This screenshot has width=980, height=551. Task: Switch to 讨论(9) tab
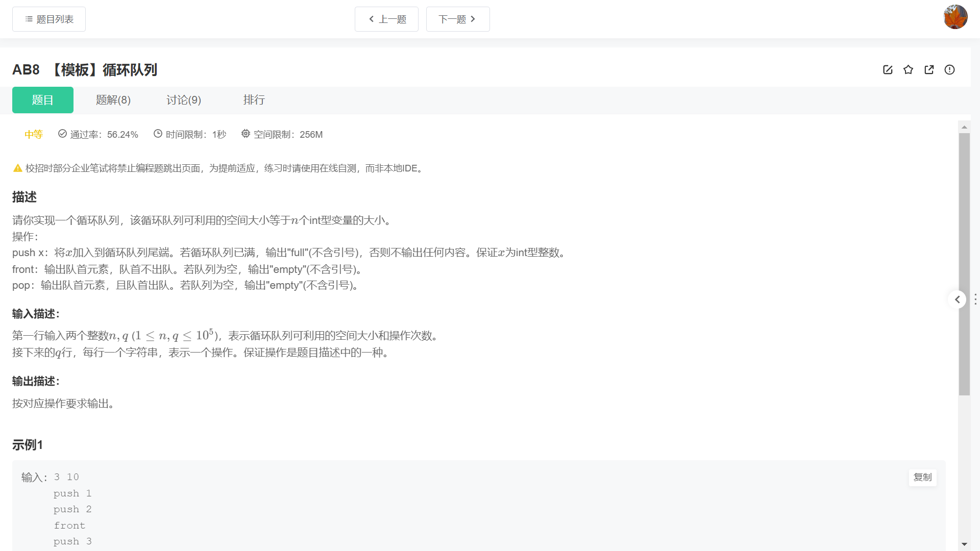(184, 100)
